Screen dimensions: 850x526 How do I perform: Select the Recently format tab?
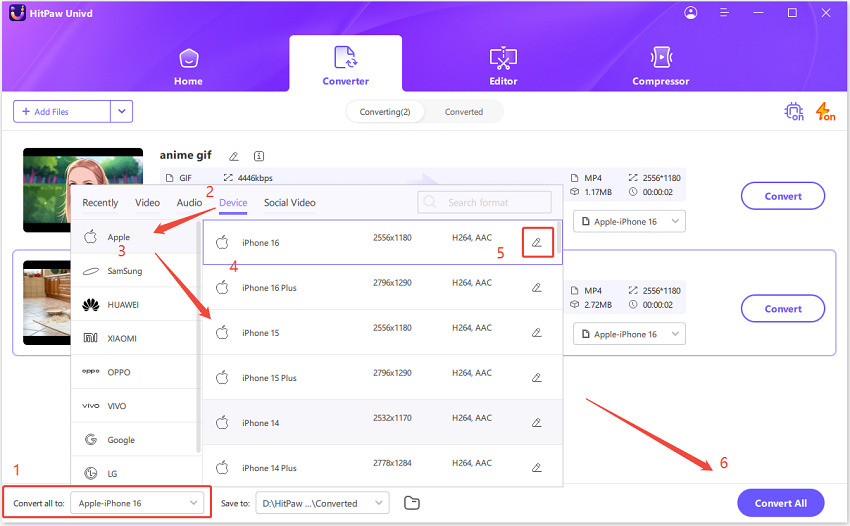coord(100,203)
